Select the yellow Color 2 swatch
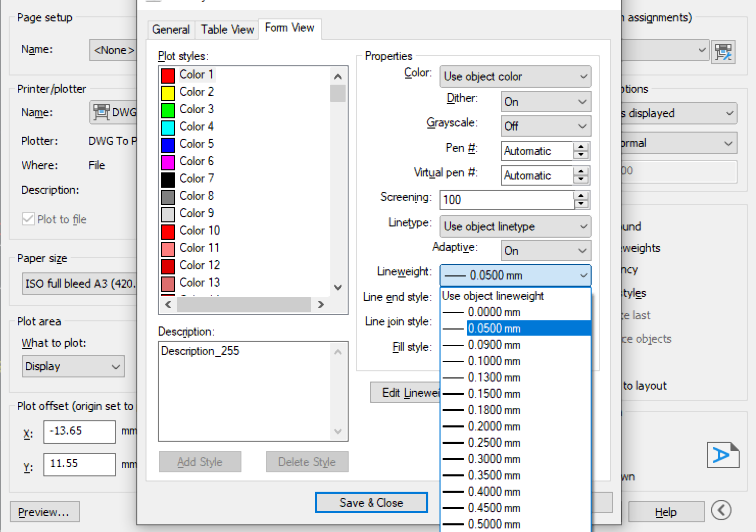The image size is (756, 532). tap(168, 92)
